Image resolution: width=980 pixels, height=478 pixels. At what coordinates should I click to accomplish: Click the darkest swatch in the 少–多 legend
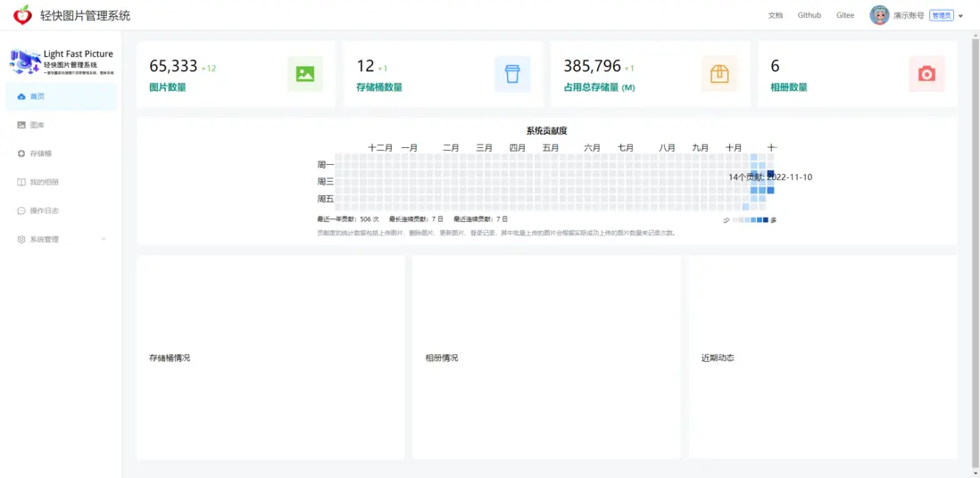pyautogui.click(x=766, y=220)
